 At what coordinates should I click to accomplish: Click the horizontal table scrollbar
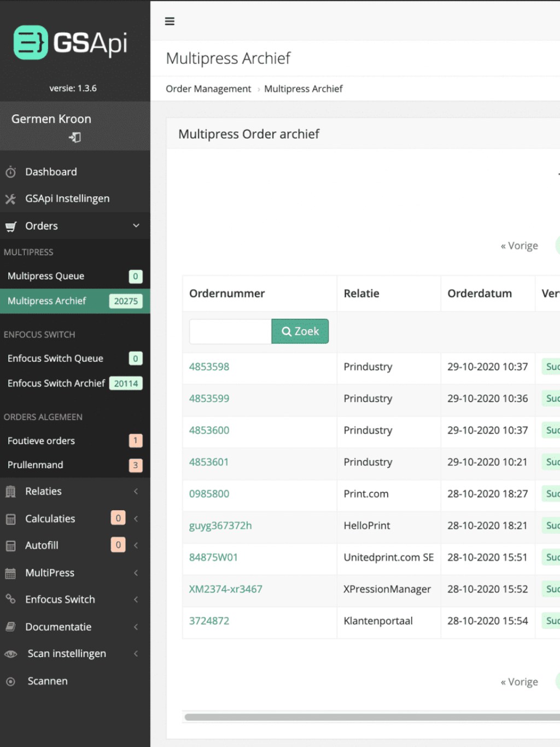[372, 717]
